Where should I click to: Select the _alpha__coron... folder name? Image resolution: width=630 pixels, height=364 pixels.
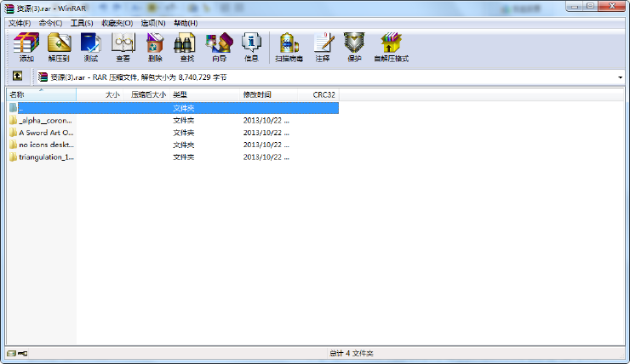click(x=45, y=121)
